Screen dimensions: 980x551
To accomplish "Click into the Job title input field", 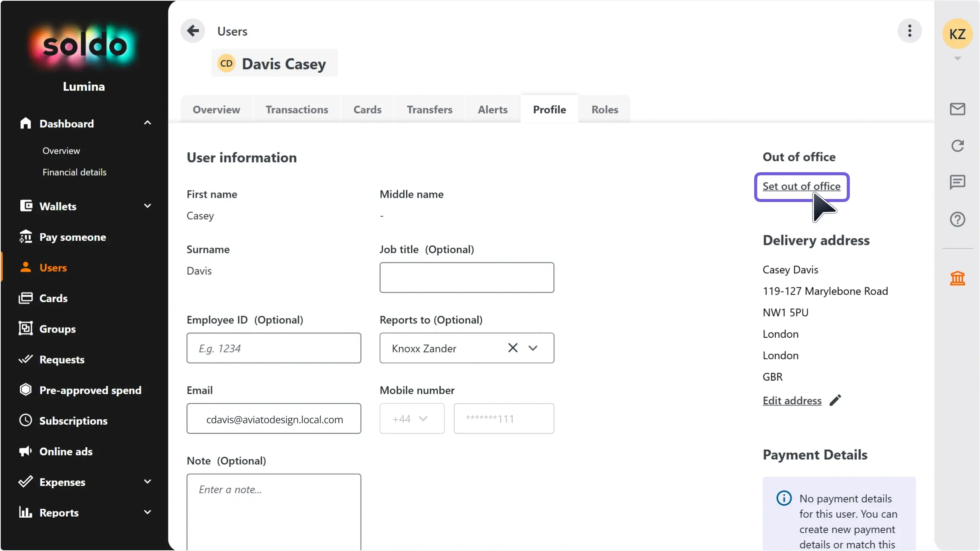I will 466,277.
